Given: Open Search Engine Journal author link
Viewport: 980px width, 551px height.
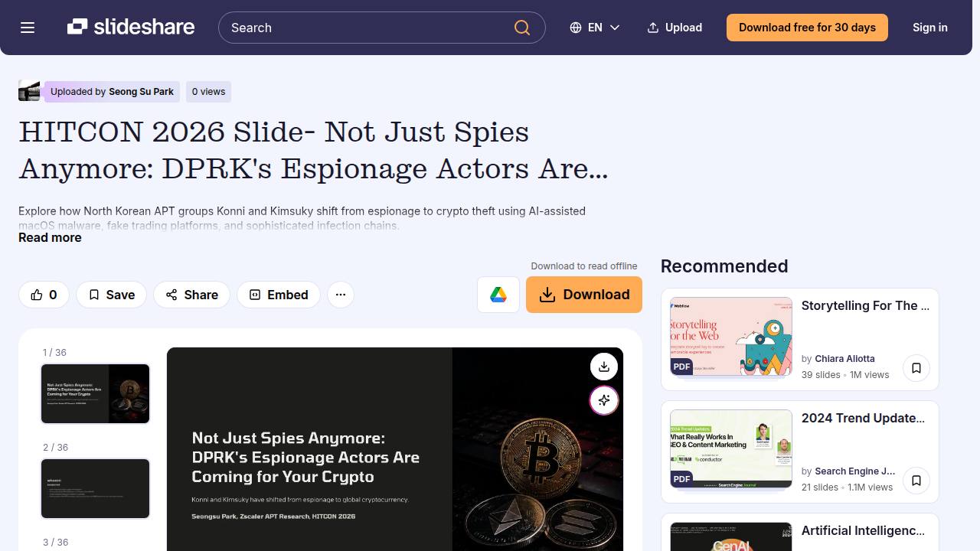Looking at the screenshot, I should [x=854, y=471].
